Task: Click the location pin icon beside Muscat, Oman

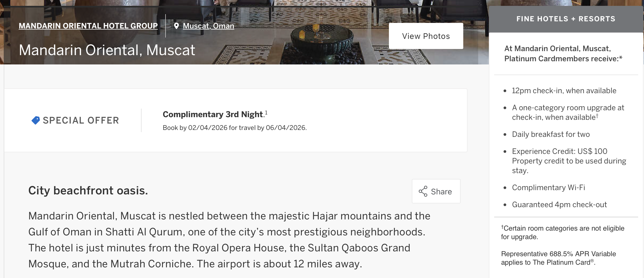Action: pos(177,26)
